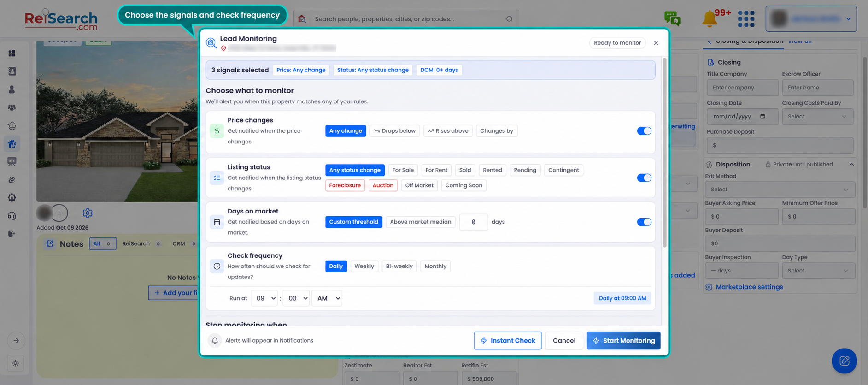Open the gear icon below property photo
The image size is (868, 385).
[88, 213]
